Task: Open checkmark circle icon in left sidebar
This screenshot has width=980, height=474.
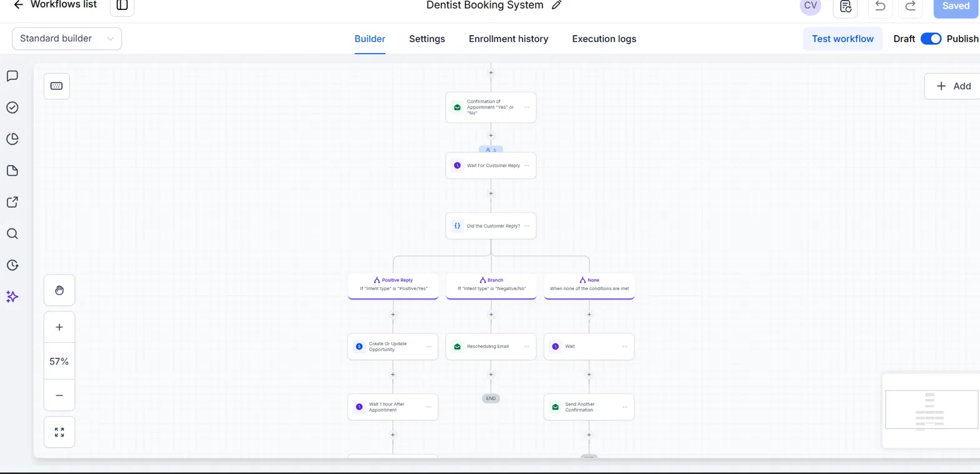Action: [x=12, y=108]
